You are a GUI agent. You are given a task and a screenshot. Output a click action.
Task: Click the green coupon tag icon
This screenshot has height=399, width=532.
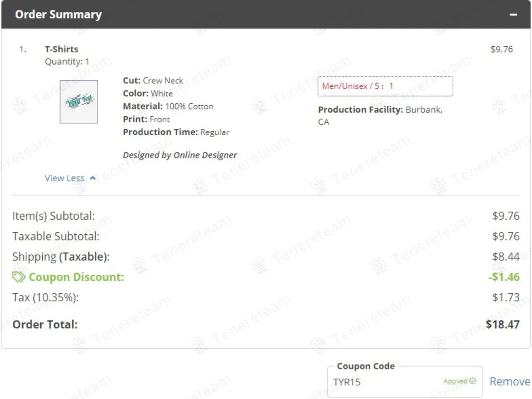click(18, 277)
